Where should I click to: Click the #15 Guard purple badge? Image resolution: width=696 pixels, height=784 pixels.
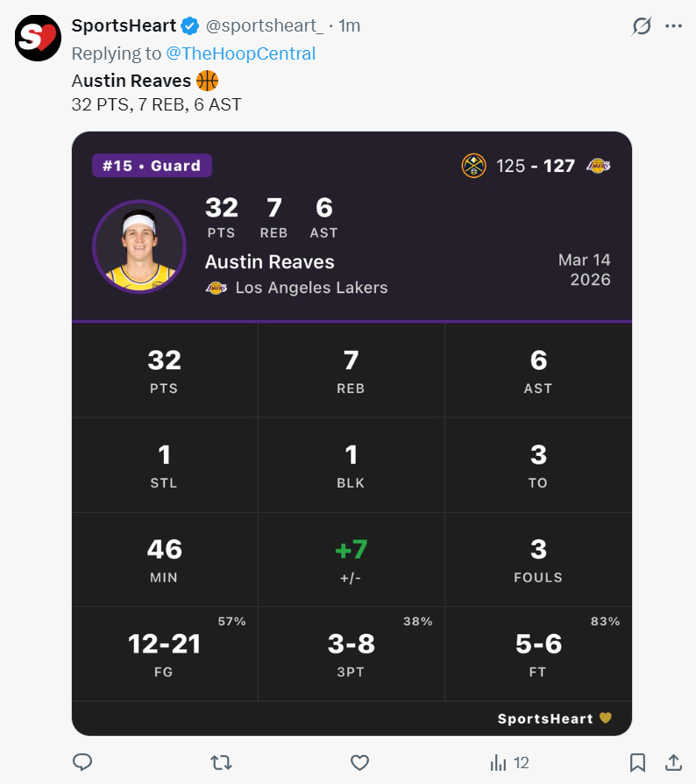(152, 166)
